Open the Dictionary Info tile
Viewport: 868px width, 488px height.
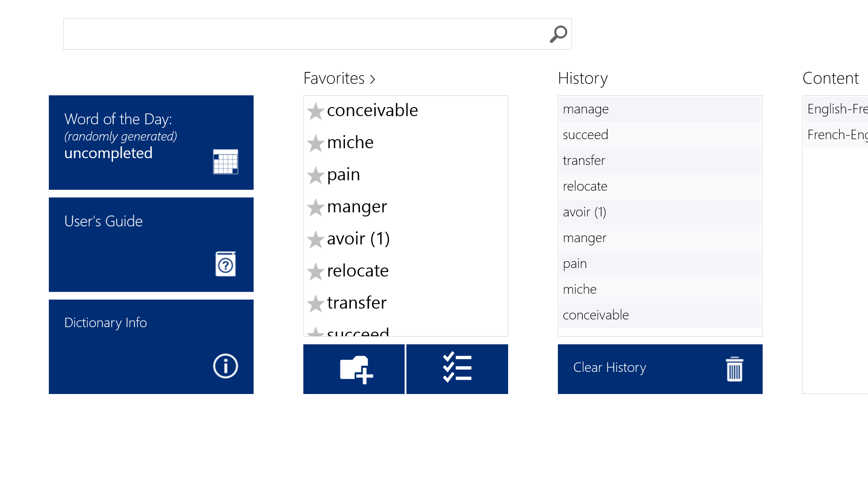[x=151, y=347]
